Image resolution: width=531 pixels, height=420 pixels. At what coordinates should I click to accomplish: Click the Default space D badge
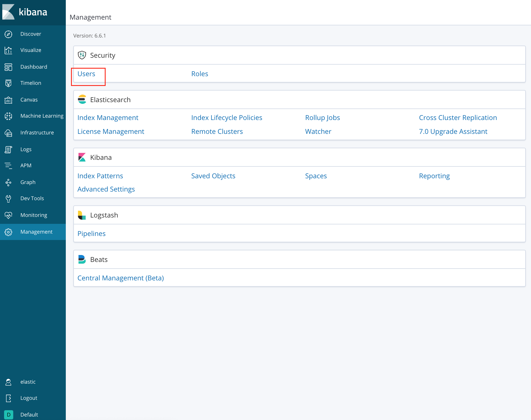[x=8, y=415]
